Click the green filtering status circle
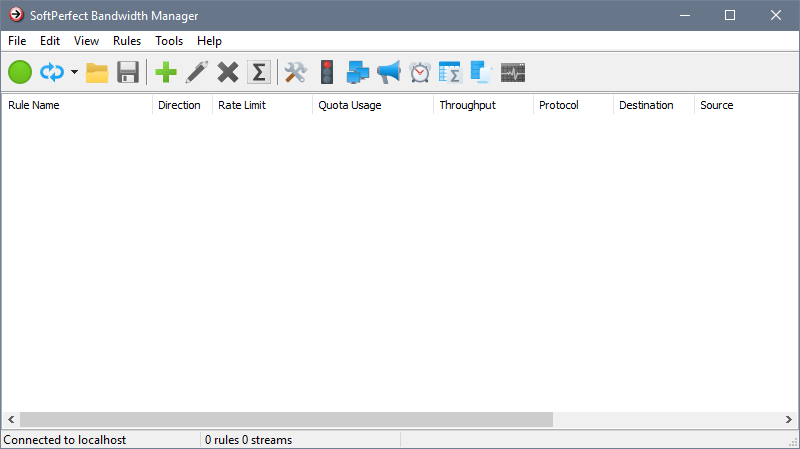The image size is (800, 449). pos(20,72)
